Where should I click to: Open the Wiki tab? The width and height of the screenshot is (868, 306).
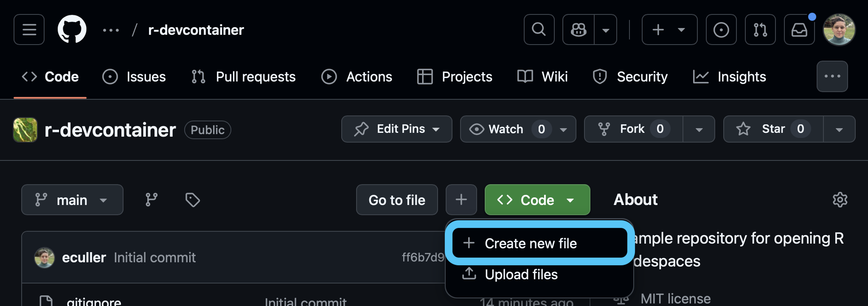[542, 77]
